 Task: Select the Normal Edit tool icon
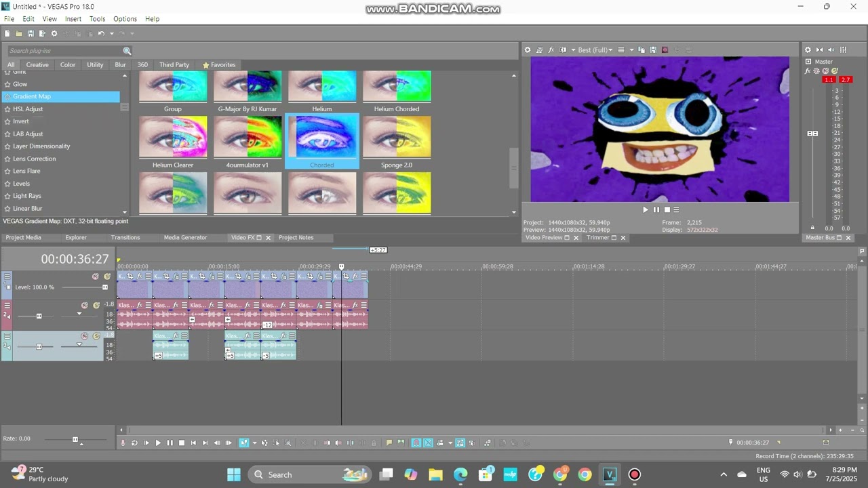click(x=244, y=443)
